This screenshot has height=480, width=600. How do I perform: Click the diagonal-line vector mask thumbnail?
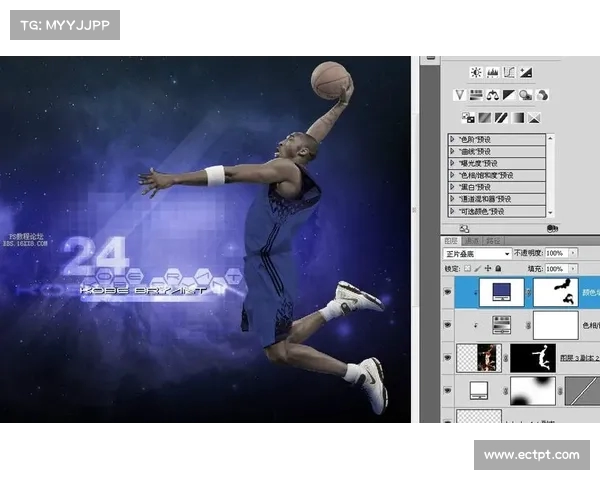pos(582,391)
